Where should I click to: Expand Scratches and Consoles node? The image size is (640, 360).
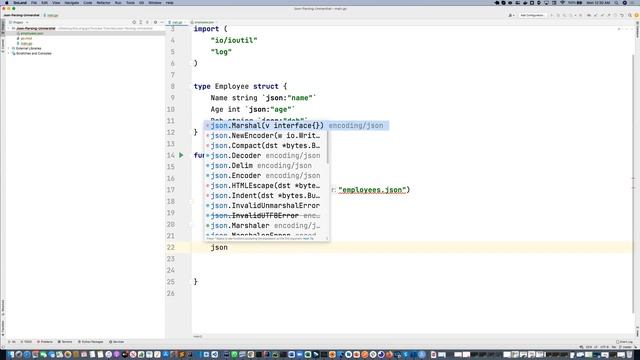pos(9,53)
